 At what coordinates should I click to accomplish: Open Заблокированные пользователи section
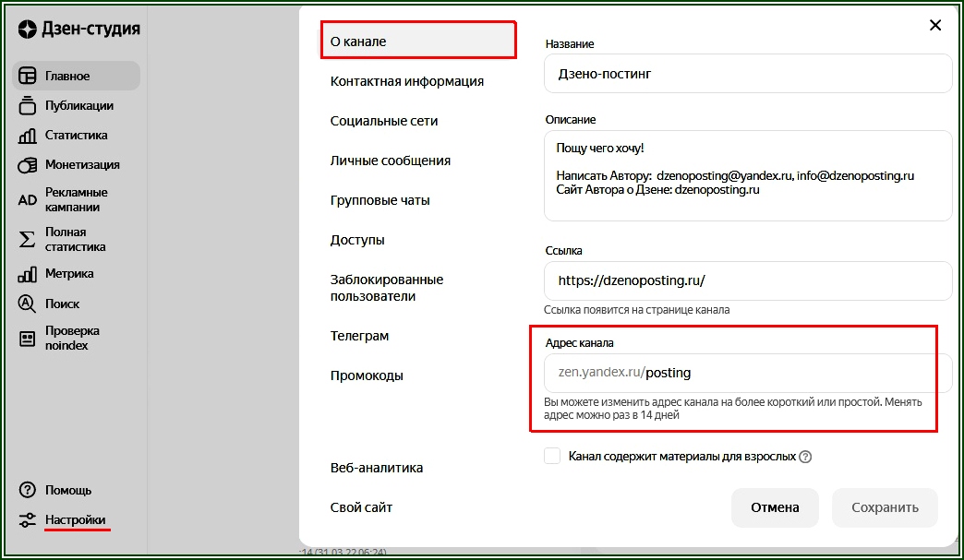coord(387,287)
